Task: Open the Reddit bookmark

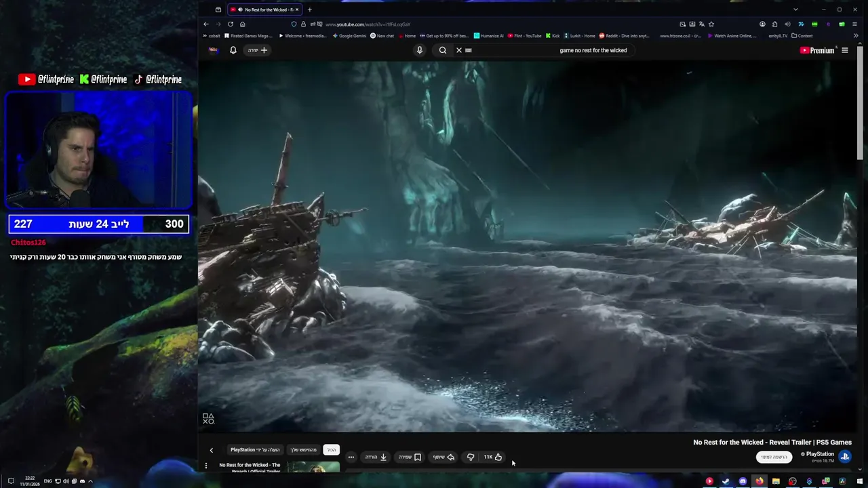Action: point(624,36)
